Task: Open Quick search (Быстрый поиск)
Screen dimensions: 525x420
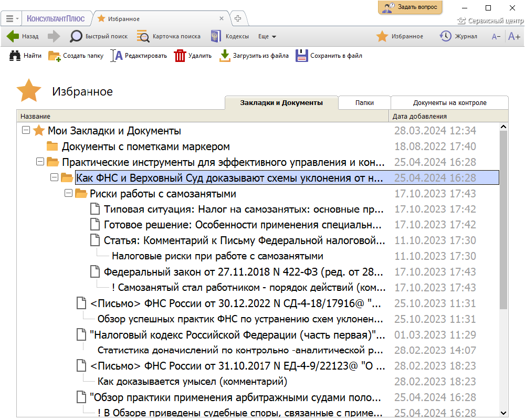Action: (99, 37)
